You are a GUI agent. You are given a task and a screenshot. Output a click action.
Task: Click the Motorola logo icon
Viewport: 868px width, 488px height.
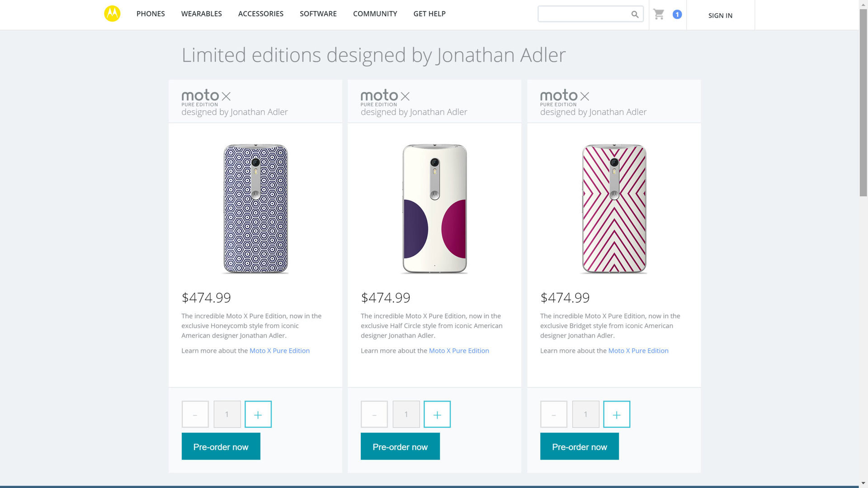112,14
